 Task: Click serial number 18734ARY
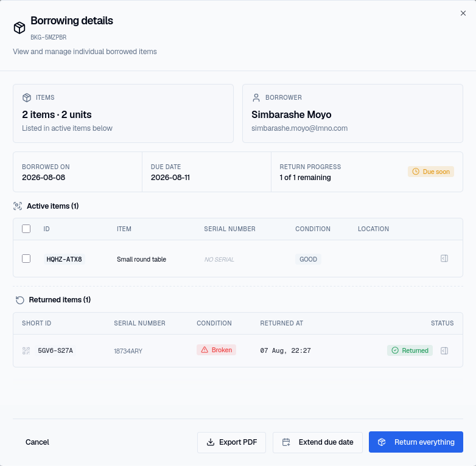tap(128, 351)
